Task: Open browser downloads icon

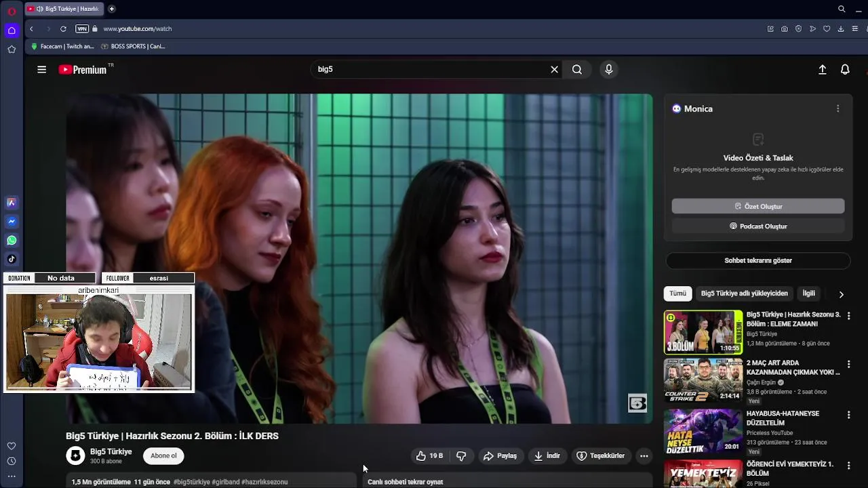Action: click(x=841, y=29)
